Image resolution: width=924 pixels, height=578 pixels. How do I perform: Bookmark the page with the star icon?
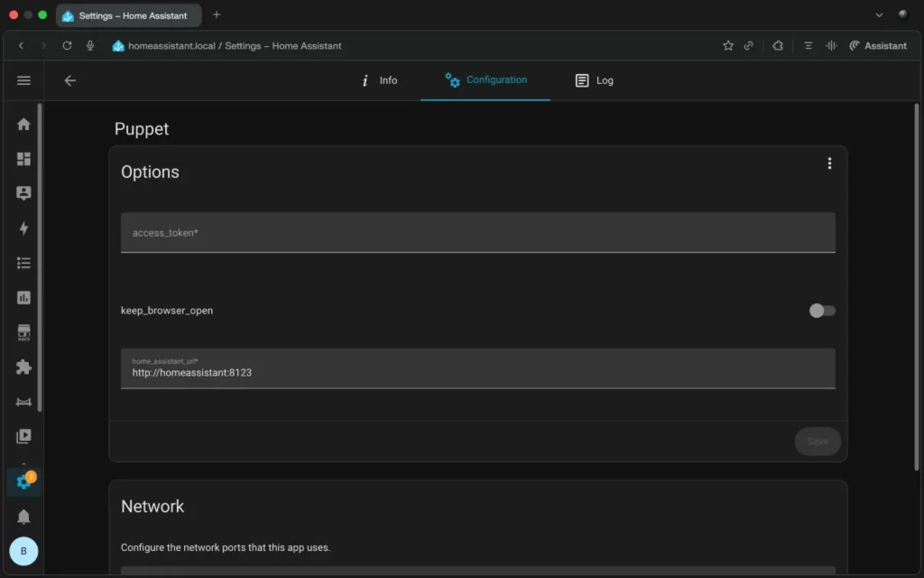728,45
